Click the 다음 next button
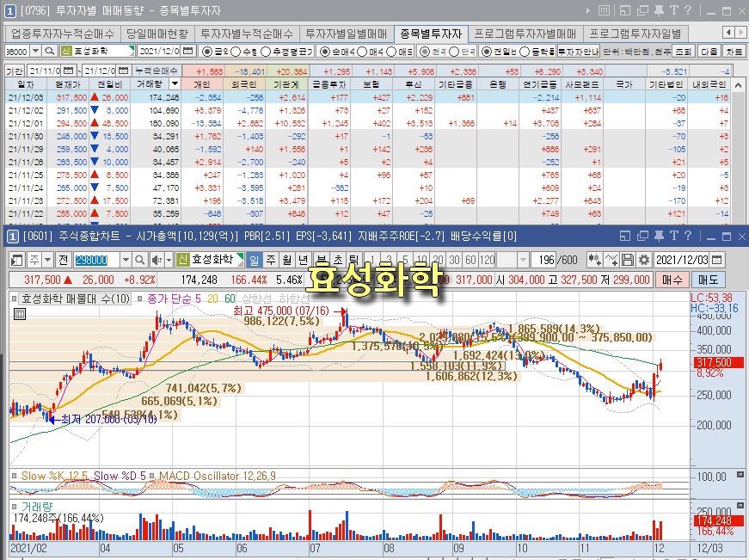749x560 pixels. tap(709, 51)
